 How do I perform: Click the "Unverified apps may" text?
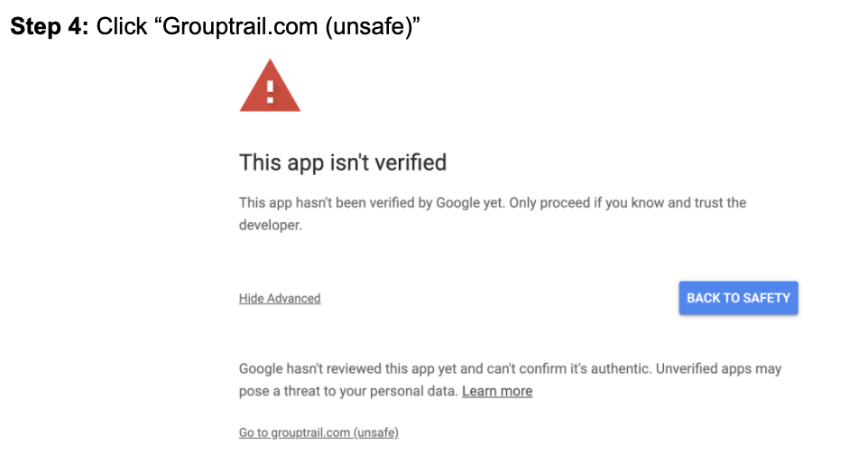click(x=719, y=369)
